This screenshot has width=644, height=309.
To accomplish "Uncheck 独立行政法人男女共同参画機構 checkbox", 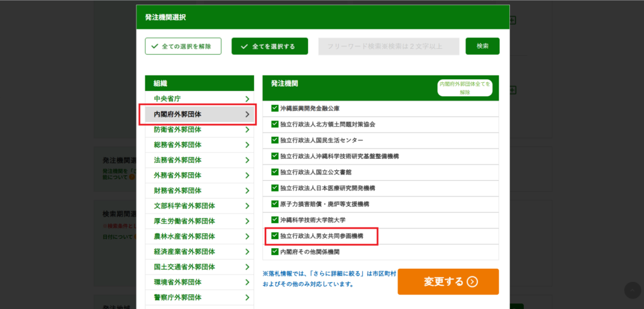I will pyautogui.click(x=275, y=236).
